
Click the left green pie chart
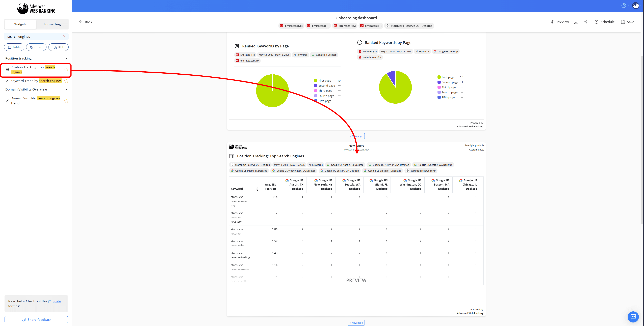[x=272, y=91]
